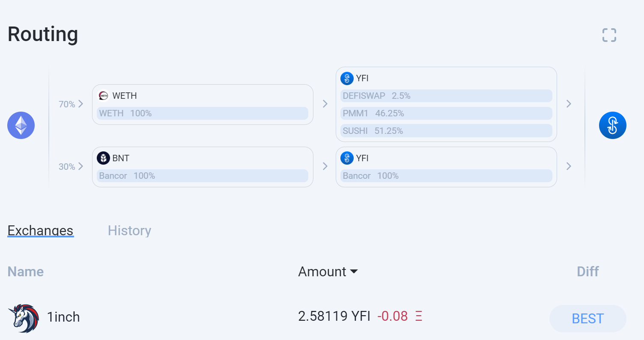Click the Diff column header
This screenshot has height=340, width=644.
click(x=587, y=272)
